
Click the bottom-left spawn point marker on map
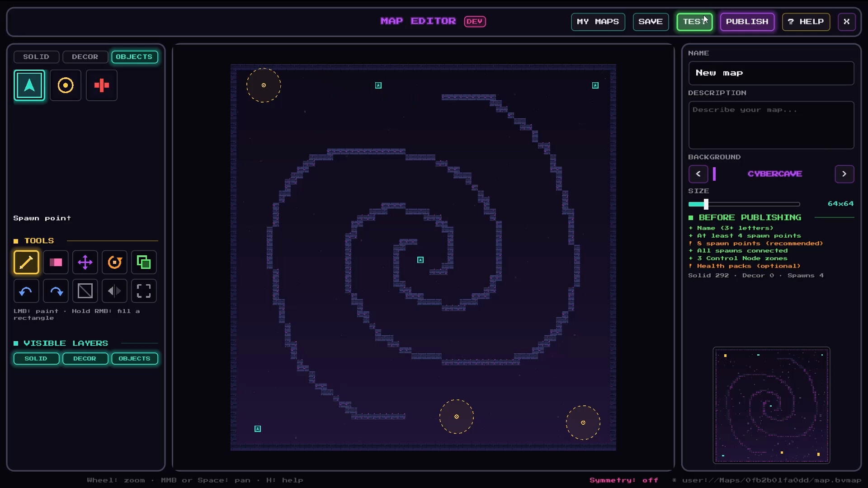258,429
